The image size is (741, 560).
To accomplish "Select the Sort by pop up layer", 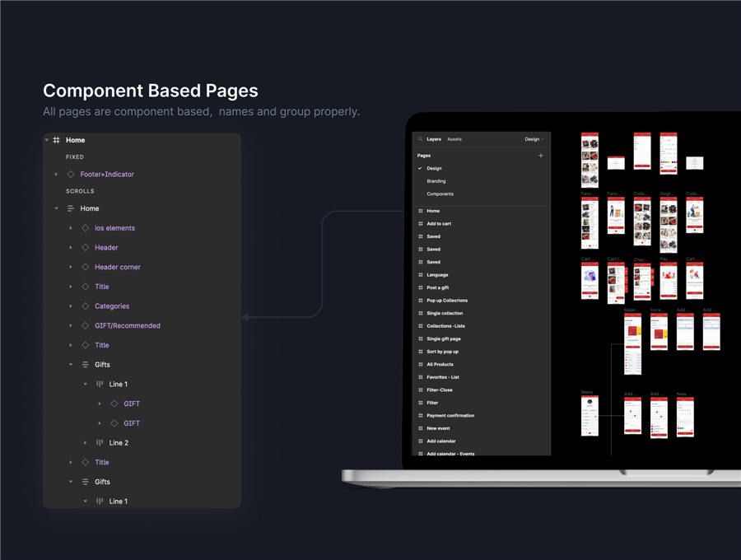I will 443,352.
